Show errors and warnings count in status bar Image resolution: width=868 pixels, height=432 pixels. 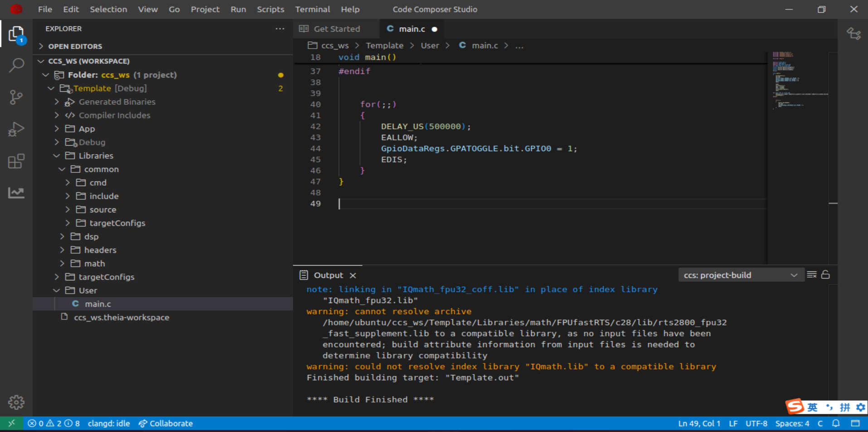[53, 423]
